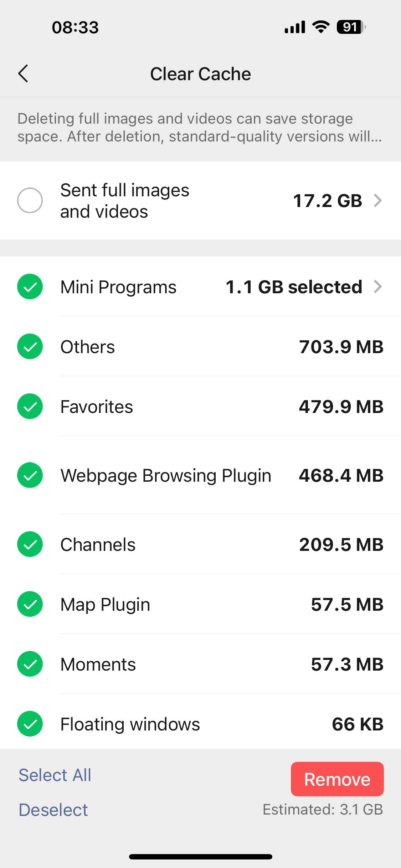401x868 pixels.
Task: Uncheck the Mini Programs green checkmark
Action: [x=30, y=286]
